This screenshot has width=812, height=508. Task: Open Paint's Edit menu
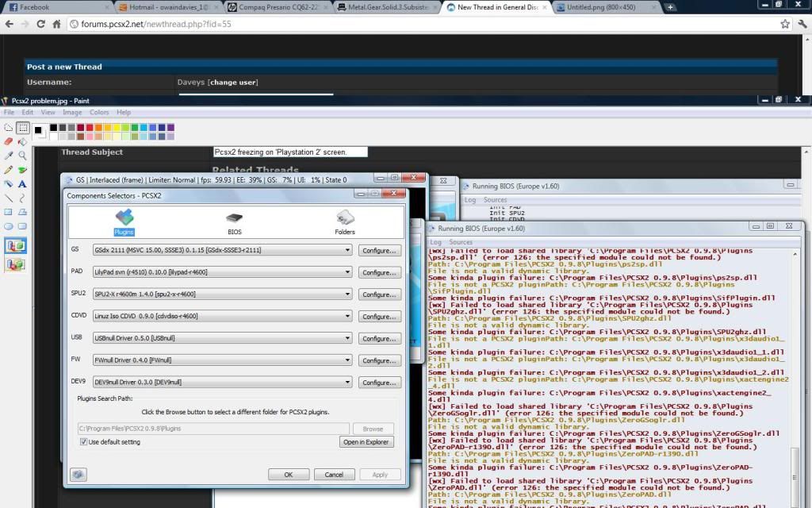(x=28, y=113)
